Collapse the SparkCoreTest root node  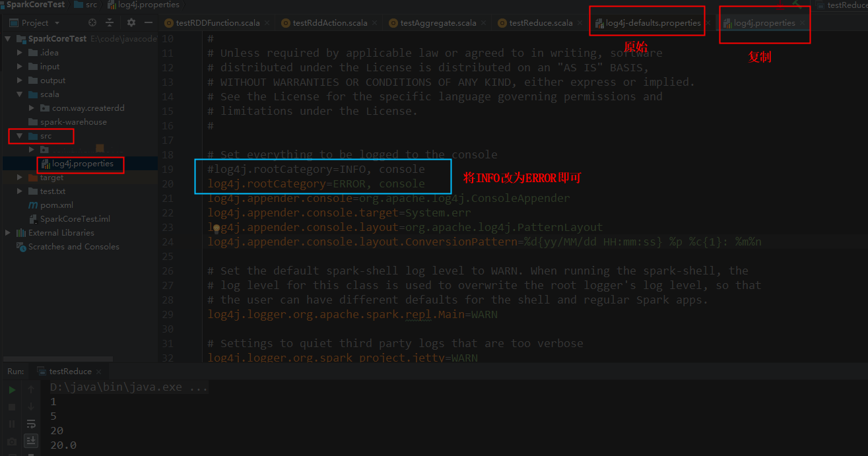(x=9, y=39)
